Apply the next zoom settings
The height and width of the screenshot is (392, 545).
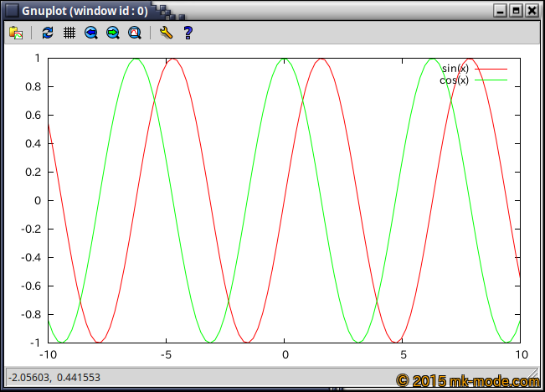click(113, 33)
